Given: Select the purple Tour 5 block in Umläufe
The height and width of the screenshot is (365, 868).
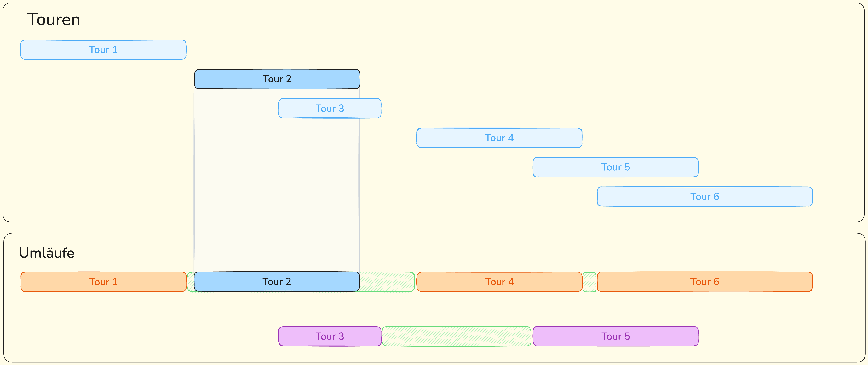Looking at the screenshot, I should click(x=615, y=336).
